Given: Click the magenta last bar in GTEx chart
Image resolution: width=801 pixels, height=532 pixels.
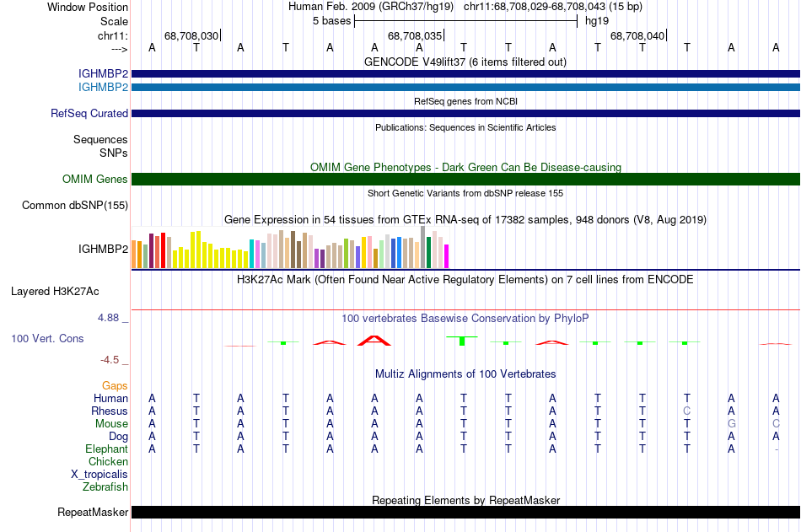Looking at the screenshot, I should coord(446,256).
